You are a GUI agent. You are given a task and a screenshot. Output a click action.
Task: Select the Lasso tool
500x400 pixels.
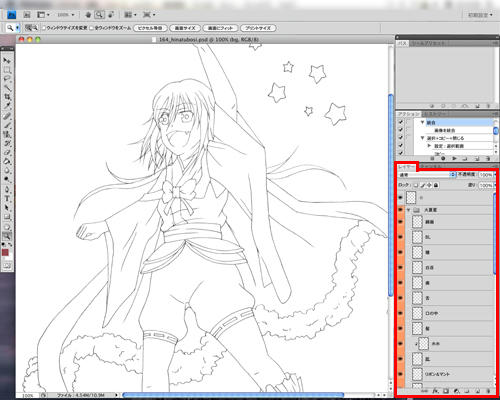click(7, 79)
